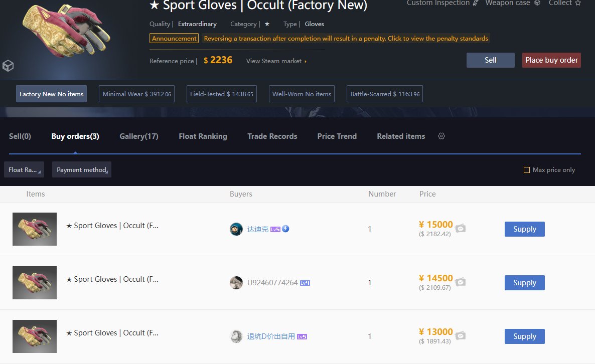Viewport: 595px width, 364px height.
Task: Supply the ¥ 15000 buy order
Action: [524, 229]
